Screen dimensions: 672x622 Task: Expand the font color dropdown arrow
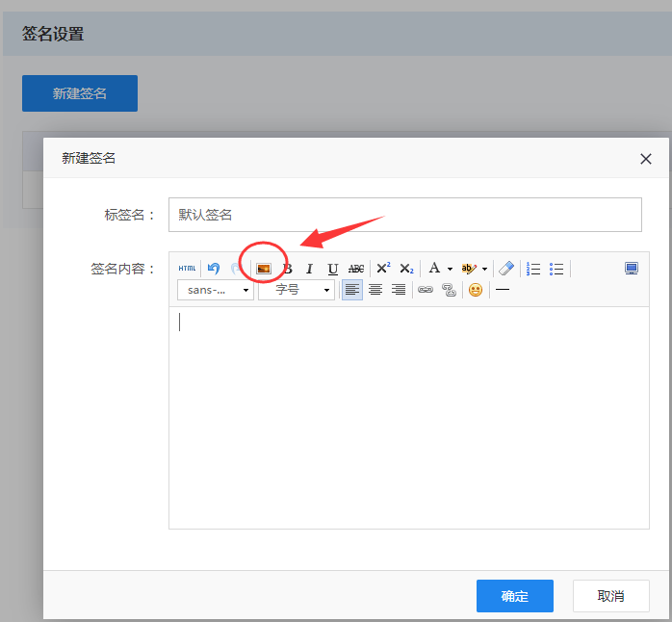(x=450, y=270)
